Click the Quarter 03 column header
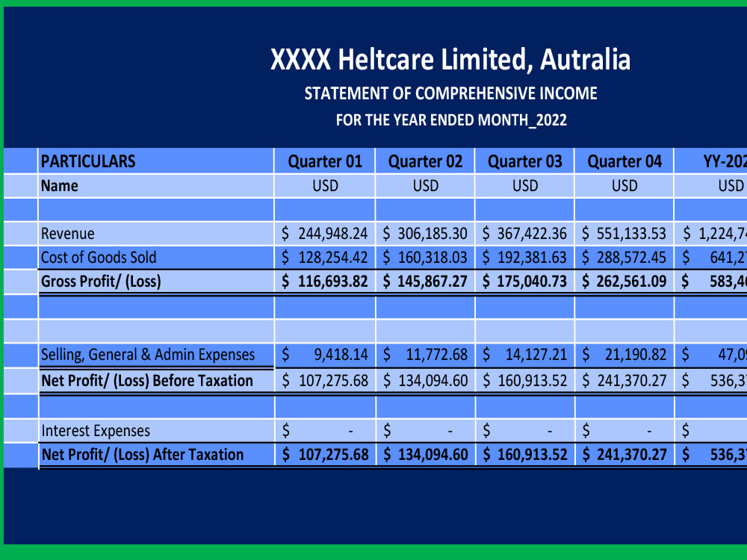This screenshot has height=560, width=747. click(524, 161)
